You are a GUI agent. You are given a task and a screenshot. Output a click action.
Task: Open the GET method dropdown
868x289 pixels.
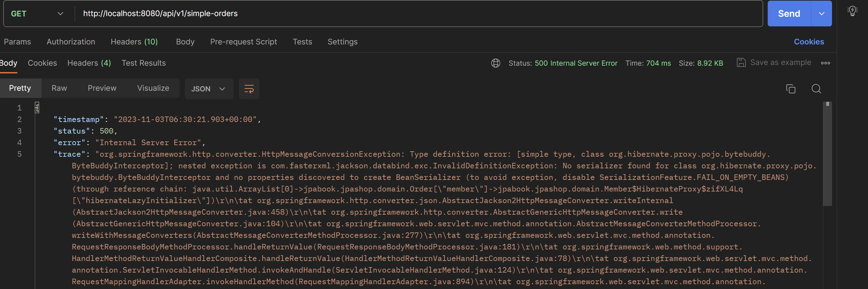37,14
